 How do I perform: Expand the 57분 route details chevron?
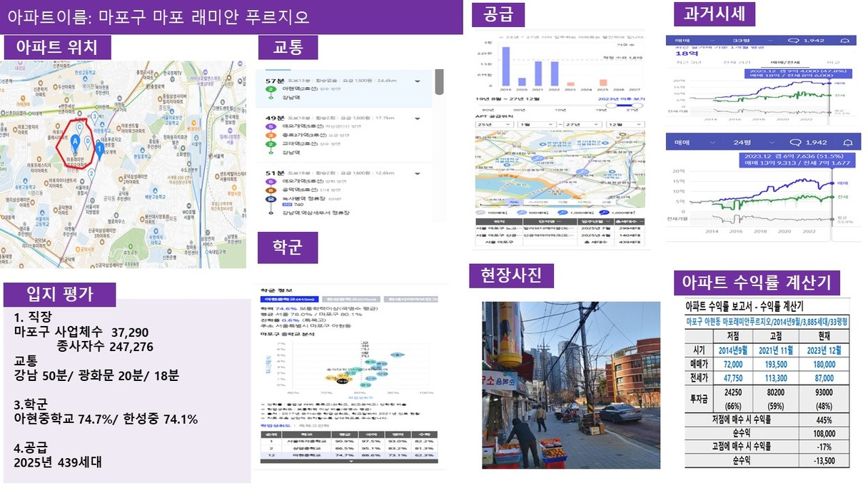(x=418, y=81)
